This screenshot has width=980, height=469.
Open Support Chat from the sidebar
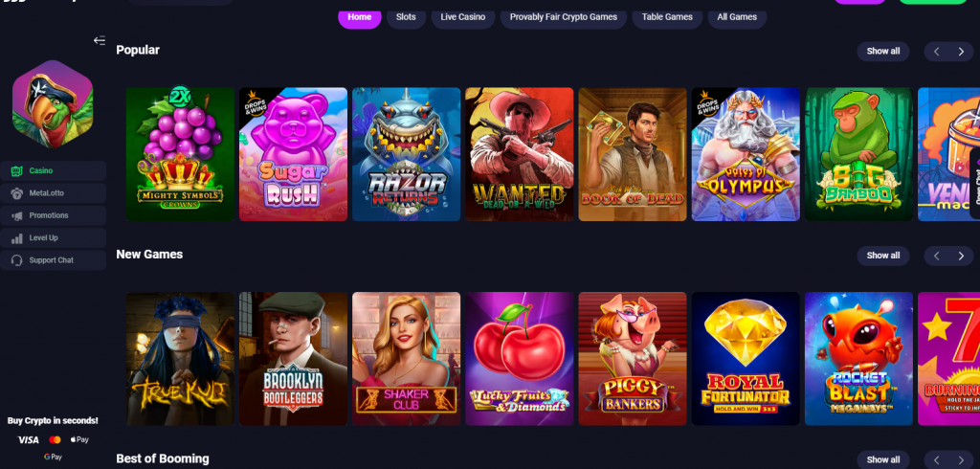coord(54,260)
